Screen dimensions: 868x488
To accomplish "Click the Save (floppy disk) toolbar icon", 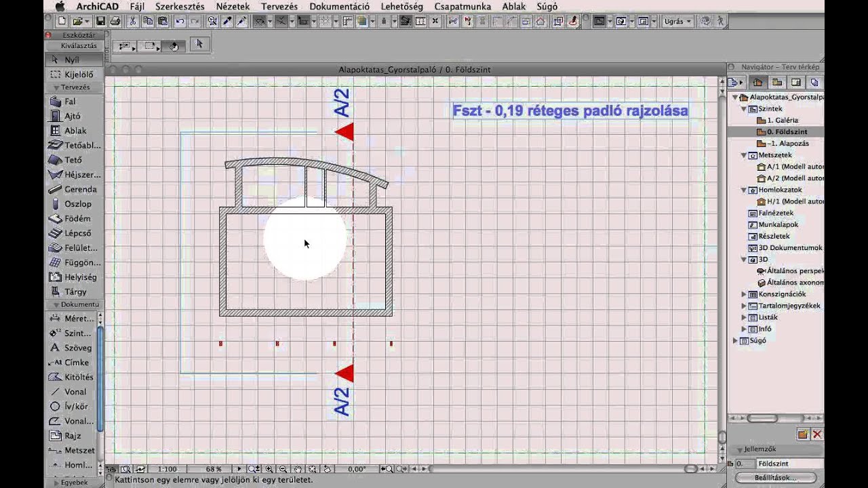I will tap(100, 21).
